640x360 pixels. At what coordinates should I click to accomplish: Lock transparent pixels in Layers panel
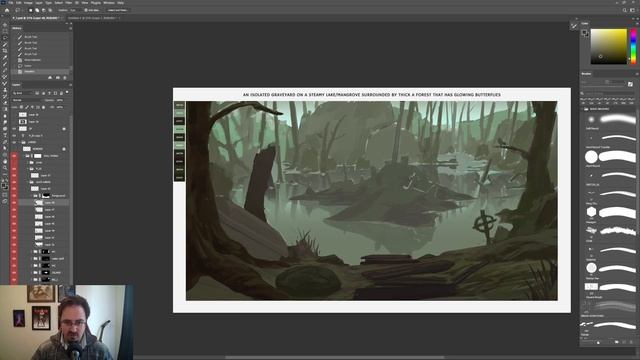pos(21,107)
